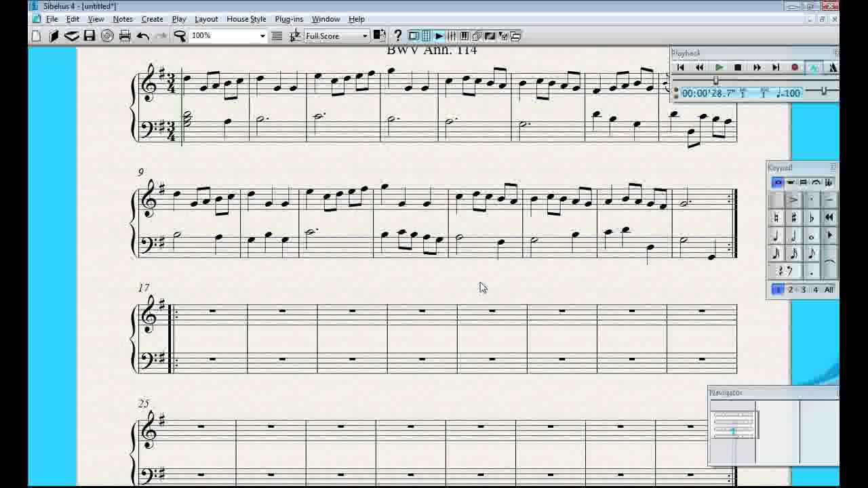Open the House Style menu
The image size is (868, 488).
(246, 19)
